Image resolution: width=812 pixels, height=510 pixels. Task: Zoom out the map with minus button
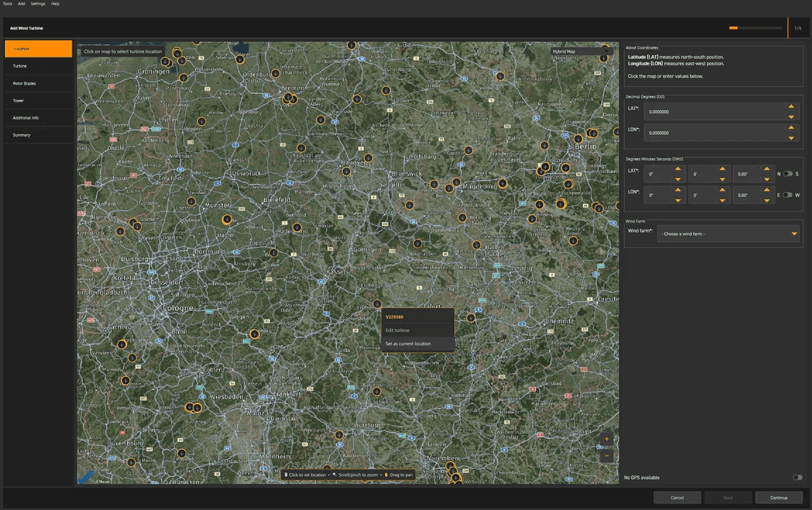[x=607, y=456]
